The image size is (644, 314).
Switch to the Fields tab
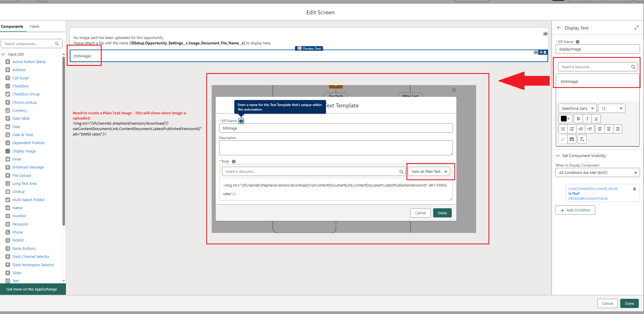click(35, 26)
